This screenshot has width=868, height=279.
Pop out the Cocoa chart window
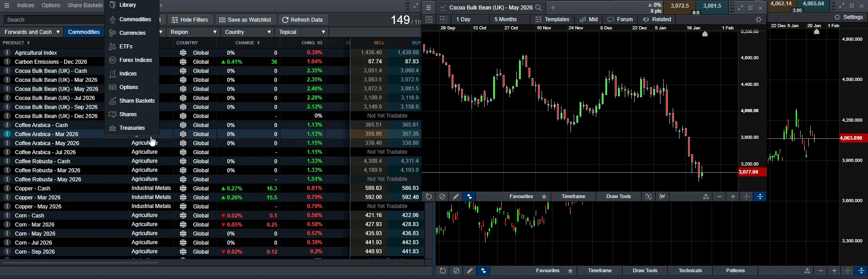click(x=750, y=8)
